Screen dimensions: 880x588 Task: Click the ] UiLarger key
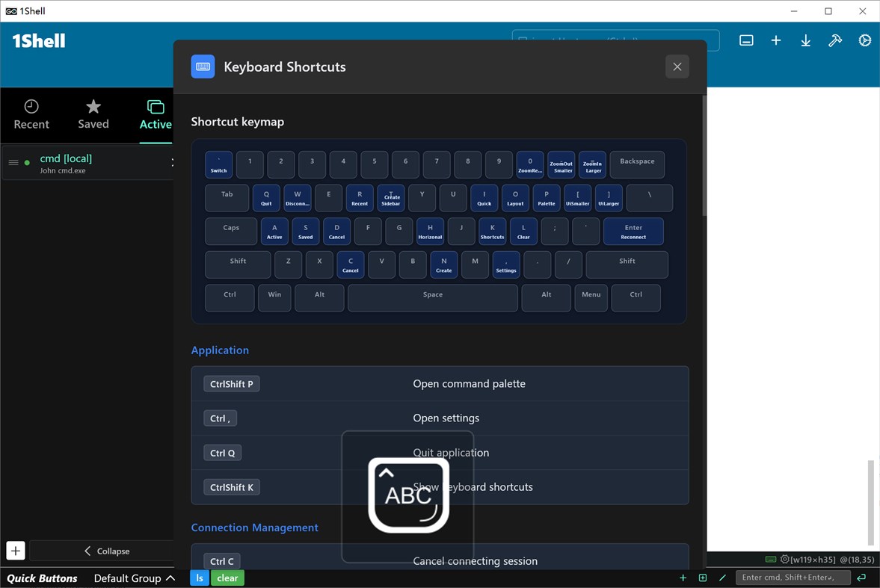609,198
